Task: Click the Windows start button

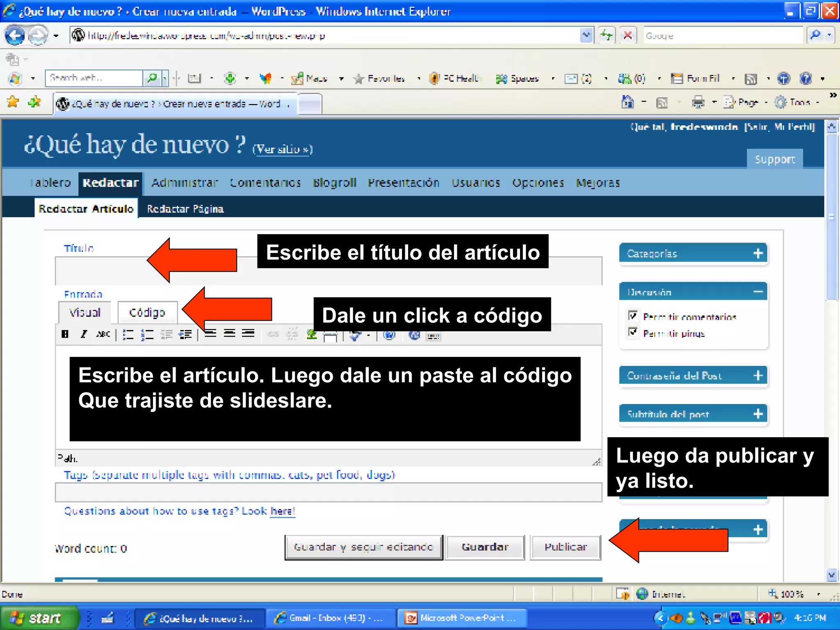Action: point(39,618)
